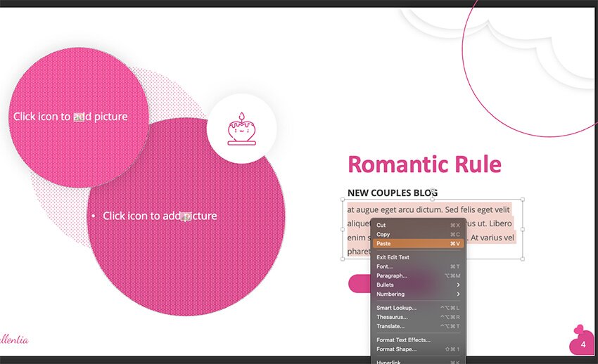
Task: Expand the Bullets submenu
Action: click(x=386, y=285)
